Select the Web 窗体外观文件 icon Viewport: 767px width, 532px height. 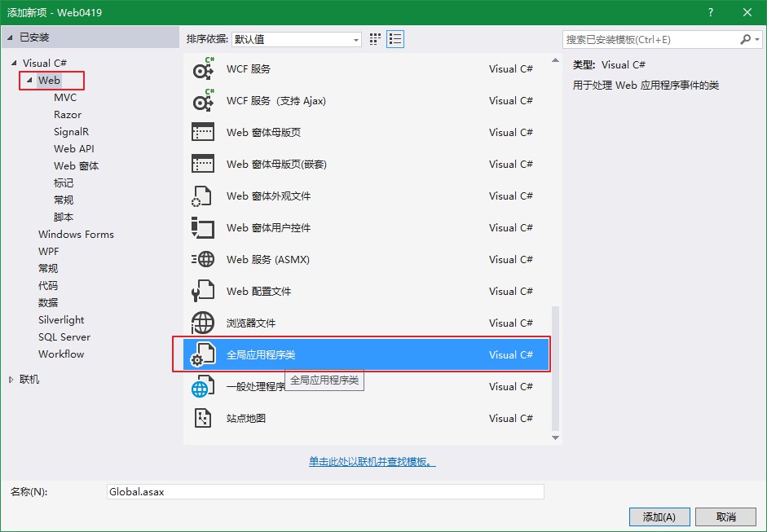[202, 196]
